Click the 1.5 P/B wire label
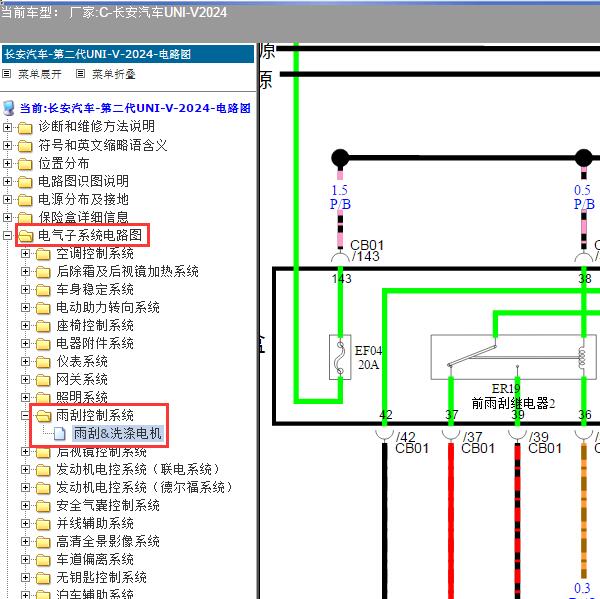The image size is (600, 599). (340, 197)
